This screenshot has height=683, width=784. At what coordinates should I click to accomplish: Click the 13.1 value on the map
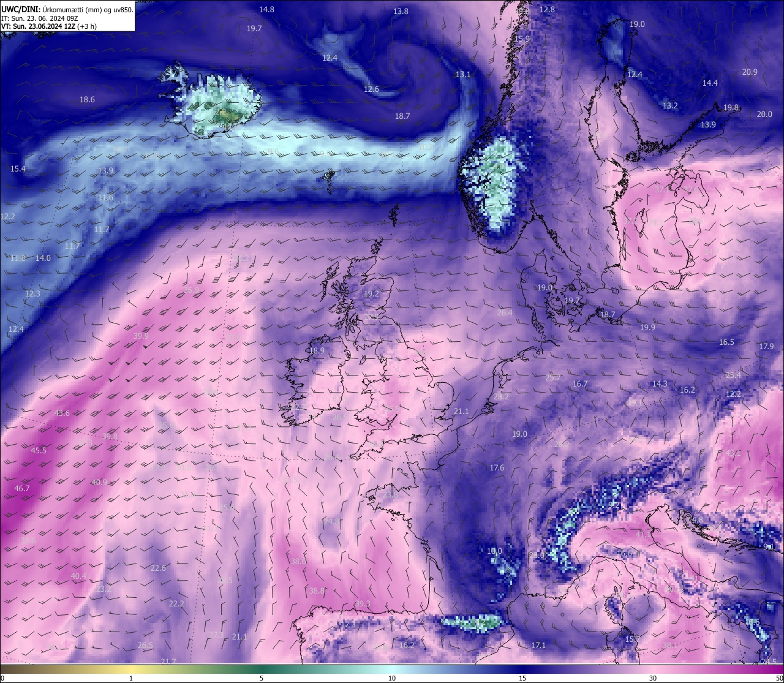[x=463, y=74]
